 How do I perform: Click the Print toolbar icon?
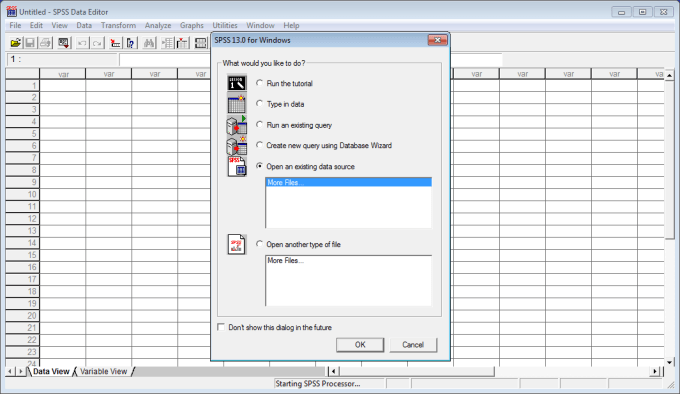pyautogui.click(x=45, y=42)
